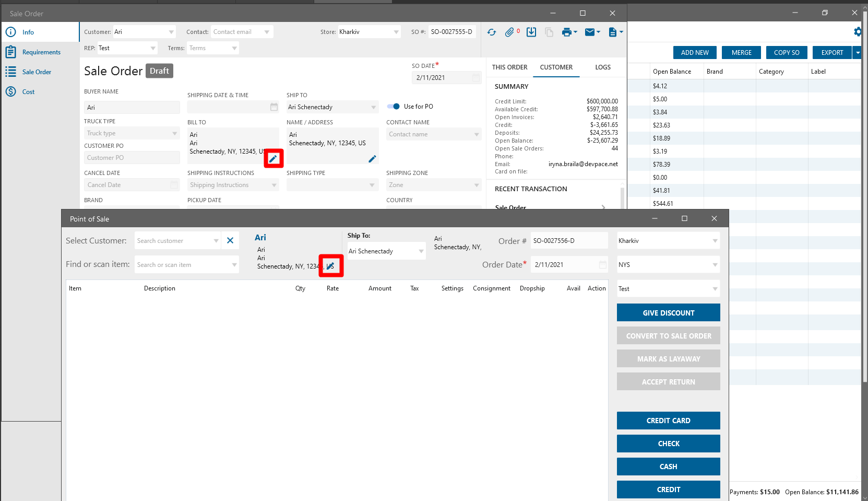The width and height of the screenshot is (868, 501).
Task: Open the Cost dollar icon in sidebar
Action: coord(10,92)
